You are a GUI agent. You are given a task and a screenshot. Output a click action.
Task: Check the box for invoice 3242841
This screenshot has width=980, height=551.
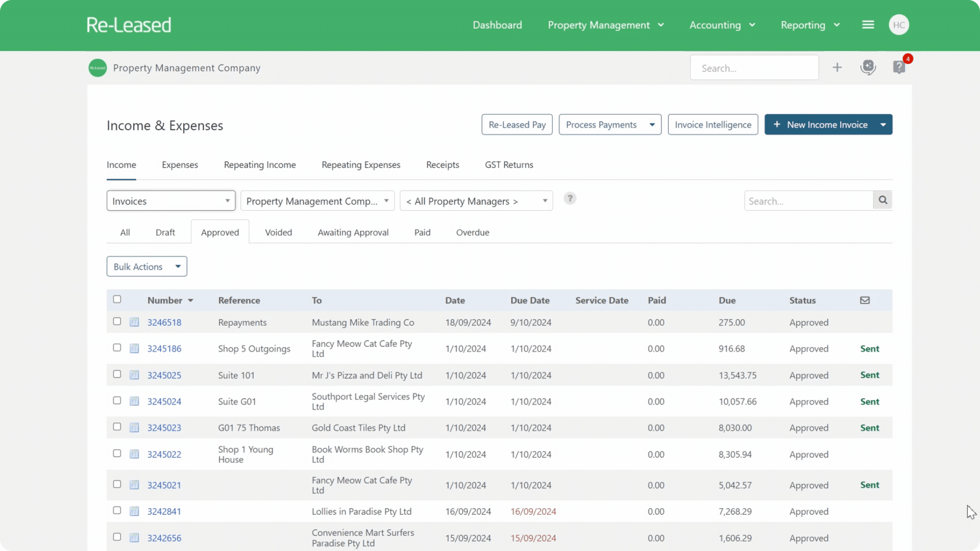117,510
